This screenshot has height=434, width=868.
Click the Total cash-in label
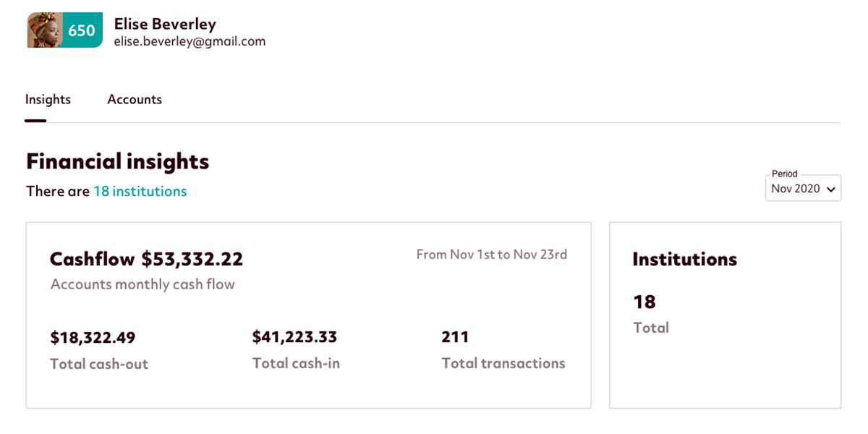296,363
